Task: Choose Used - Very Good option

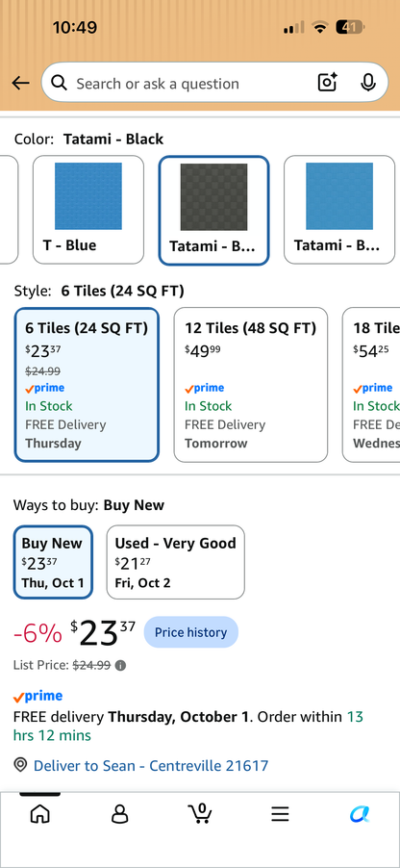Action: [175, 562]
